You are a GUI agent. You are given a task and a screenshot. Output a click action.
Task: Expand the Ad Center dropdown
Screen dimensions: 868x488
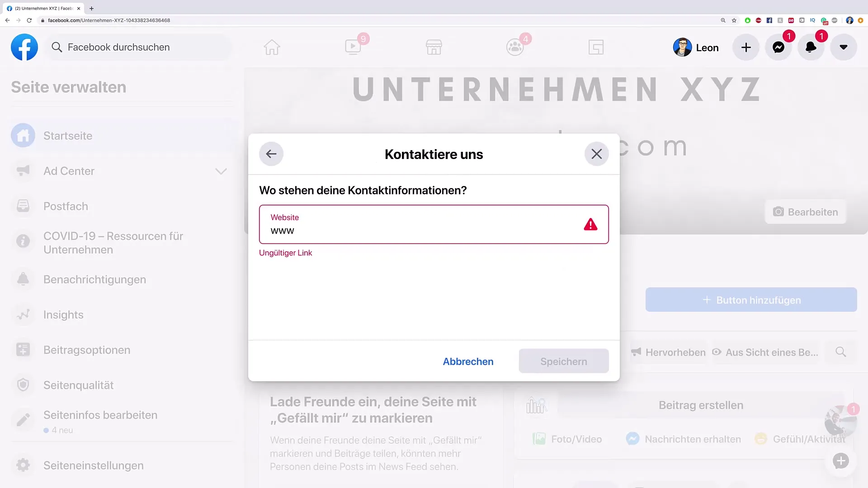point(221,171)
